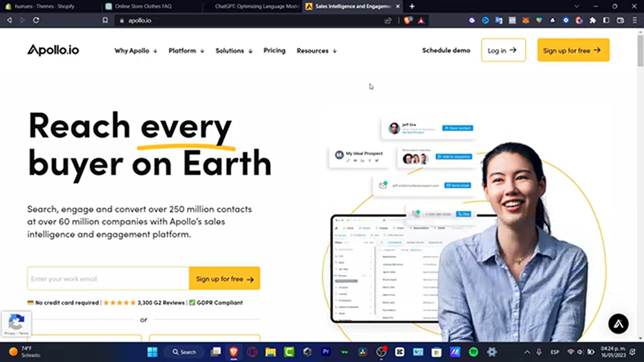Image resolution: width=644 pixels, height=362 pixels.
Task: Click into Enter your work email field
Action: 108,279
